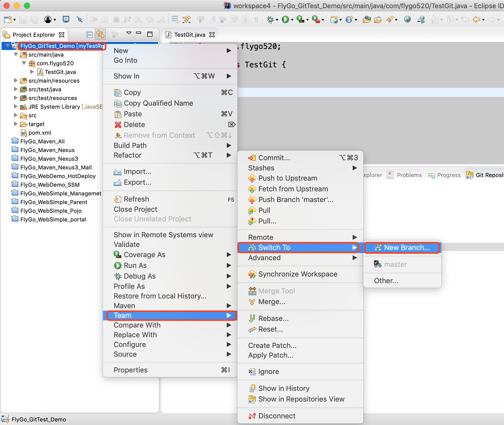Switch to the Problems tab
This screenshot has width=504, height=425.
click(x=409, y=175)
